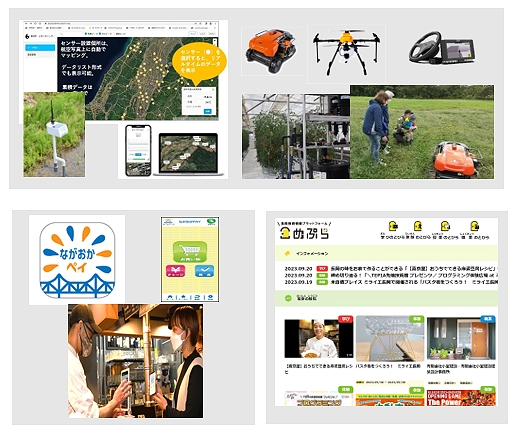The image size is (513, 431).
Task: Click the megaphone Information heading icon
Action: pos(287,254)
